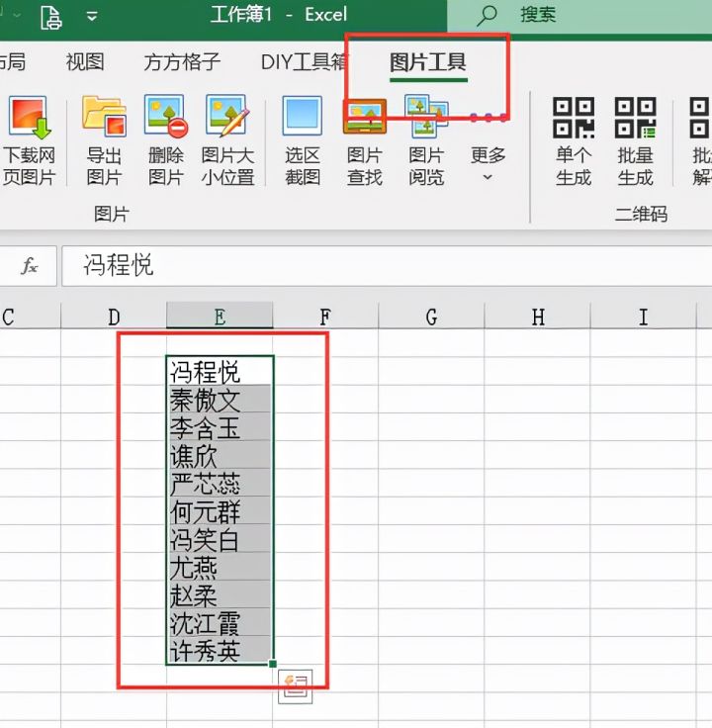Select column G header
This screenshot has height=728, width=712.
[431, 318]
